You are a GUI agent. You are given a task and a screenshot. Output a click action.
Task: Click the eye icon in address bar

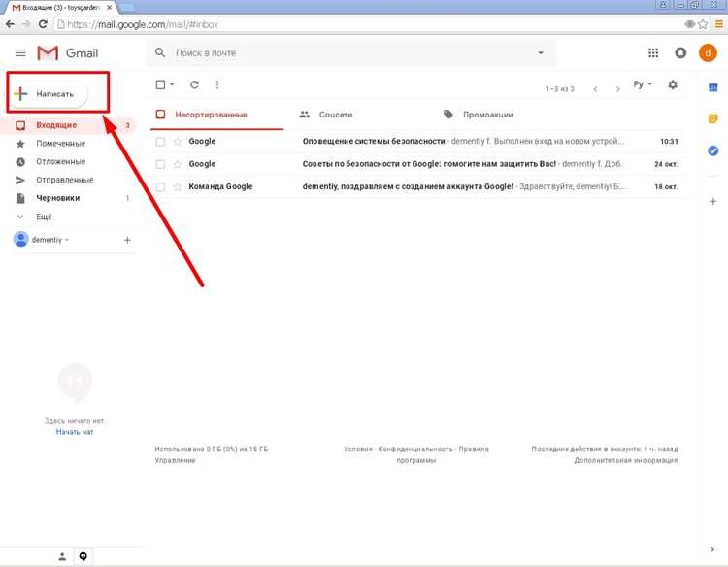[690, 24]
